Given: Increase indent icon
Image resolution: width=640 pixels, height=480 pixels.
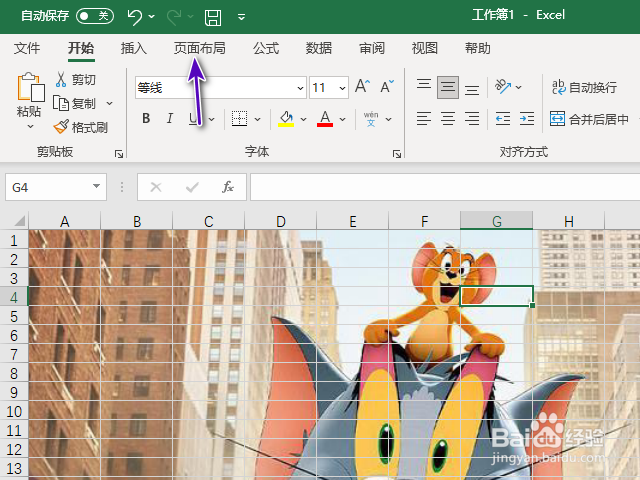Looking at the screenshot, I should pos(527,119).
